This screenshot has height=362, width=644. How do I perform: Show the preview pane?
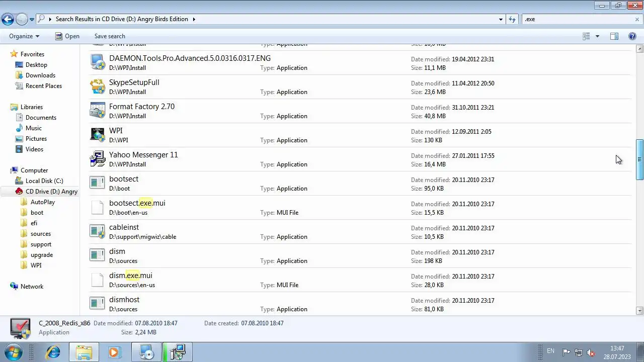(614, 36)
